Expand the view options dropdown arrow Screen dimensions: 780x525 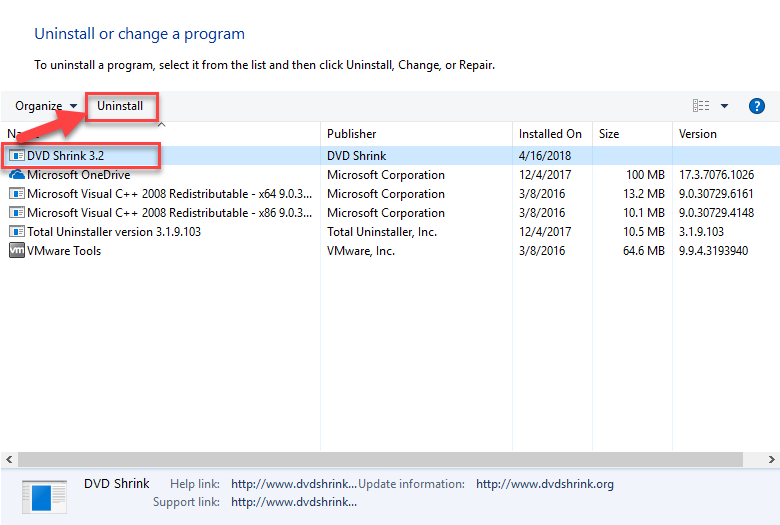pyautogui.click(x=724, y=106)
